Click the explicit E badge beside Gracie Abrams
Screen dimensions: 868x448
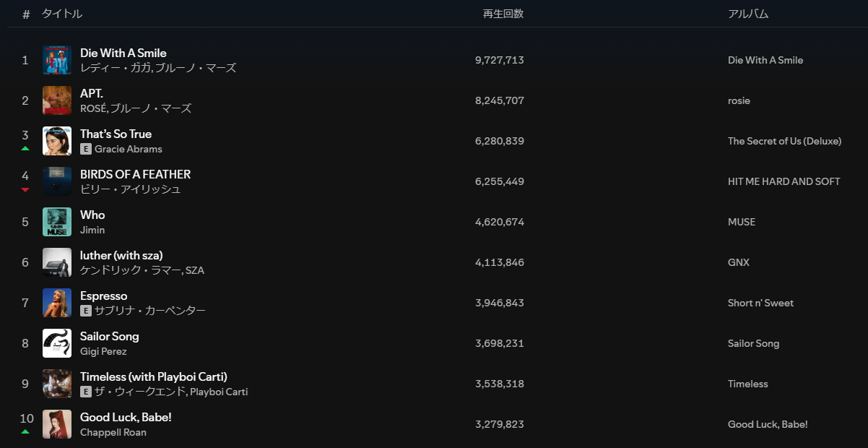[x=86, y=149]
